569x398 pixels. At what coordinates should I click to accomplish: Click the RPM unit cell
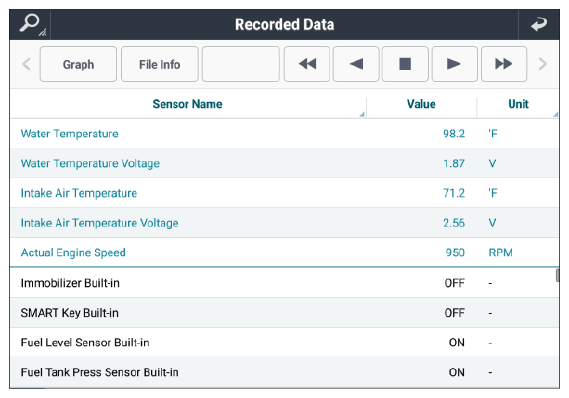coord(500,253)
